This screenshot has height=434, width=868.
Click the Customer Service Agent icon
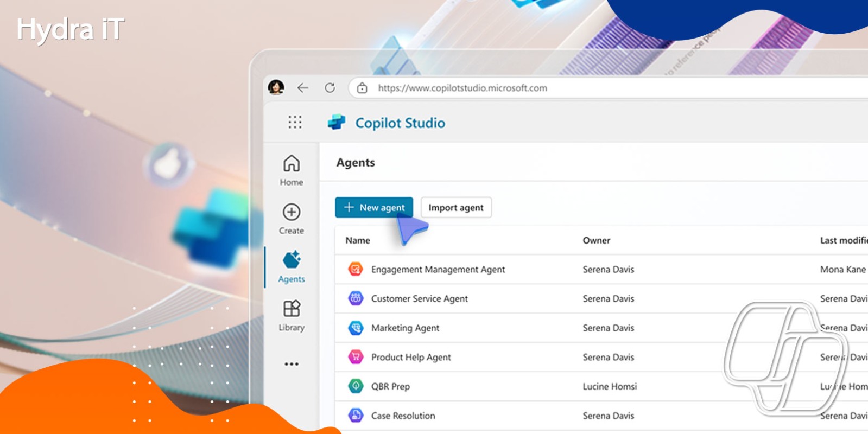click(x=356, y=298)
